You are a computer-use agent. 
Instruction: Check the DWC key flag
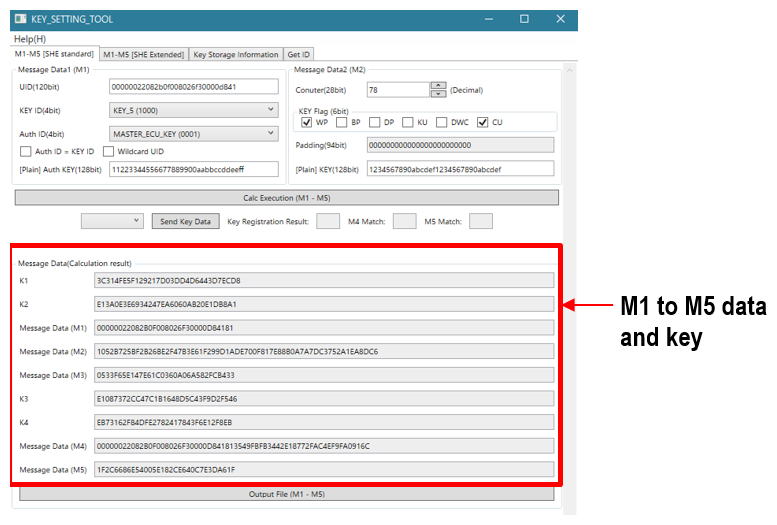click(442, 122)
